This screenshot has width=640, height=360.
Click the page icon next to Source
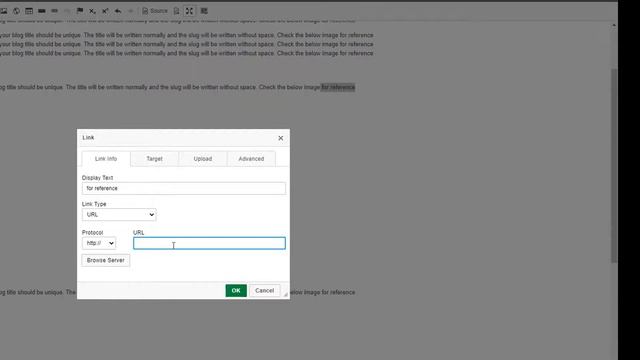(176, 11)
